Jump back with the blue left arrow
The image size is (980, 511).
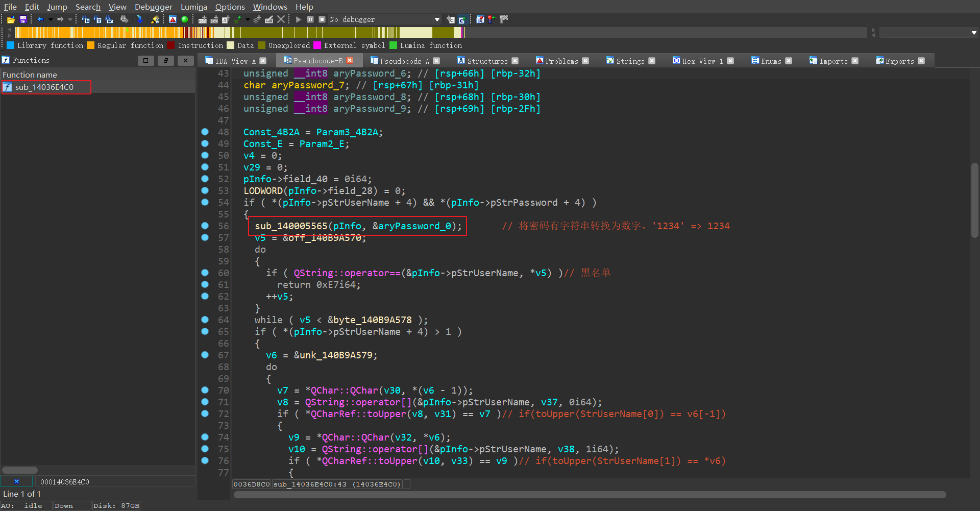coord(40,19)
